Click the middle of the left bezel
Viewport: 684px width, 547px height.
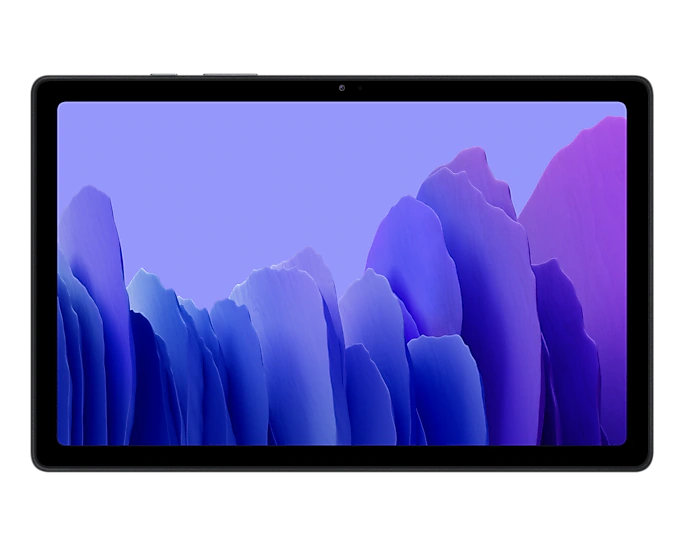[45, 273]
